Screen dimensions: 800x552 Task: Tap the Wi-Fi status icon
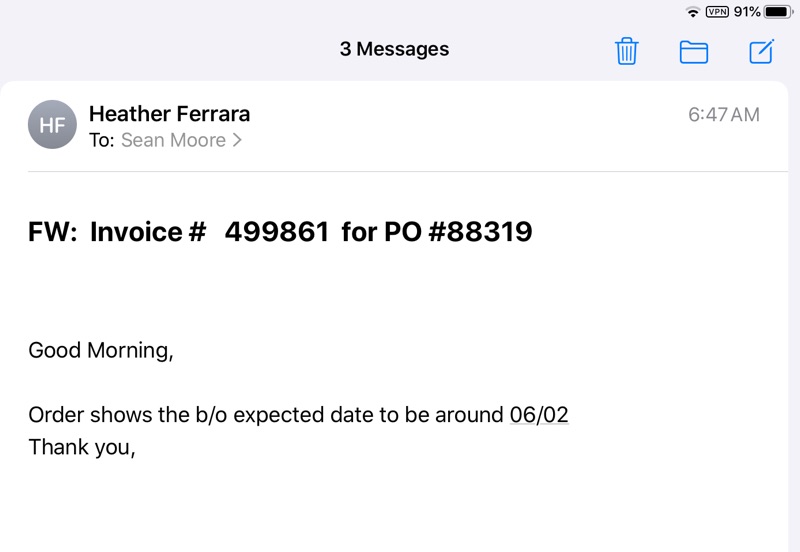tap(693, 12)
